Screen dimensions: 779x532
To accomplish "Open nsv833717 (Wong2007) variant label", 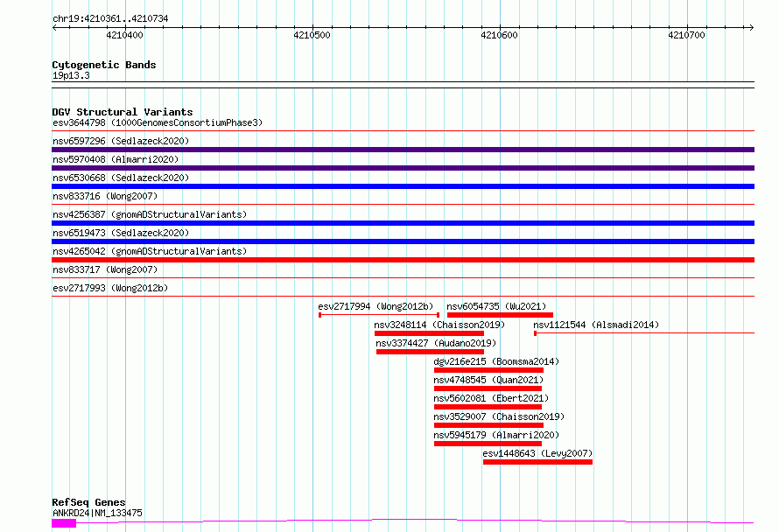I will [x=105, y=269].
